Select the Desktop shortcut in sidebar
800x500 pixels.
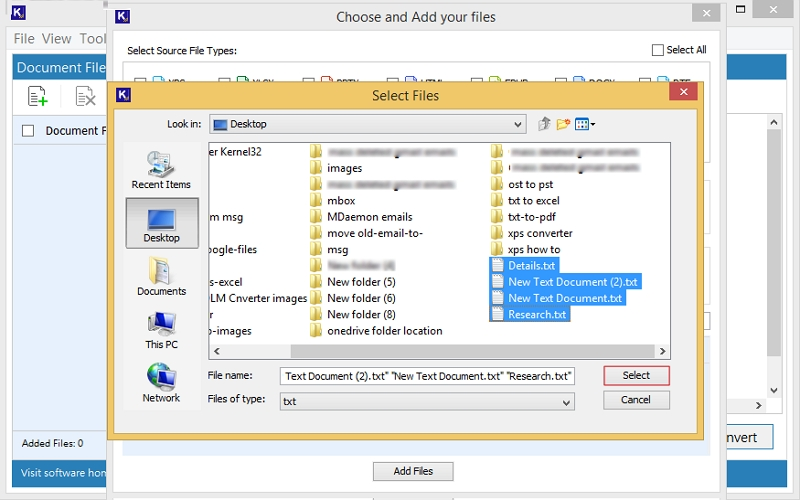162,223
